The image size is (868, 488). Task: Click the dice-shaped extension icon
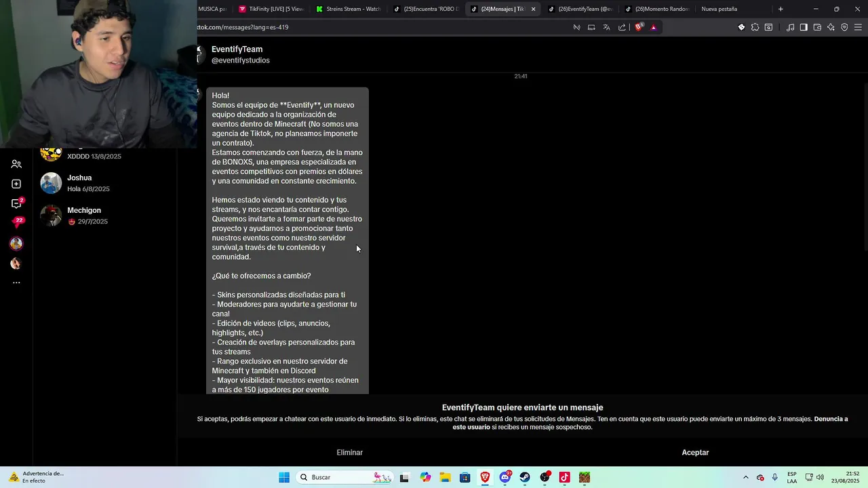pyautogui.click(x=741, y=27)
